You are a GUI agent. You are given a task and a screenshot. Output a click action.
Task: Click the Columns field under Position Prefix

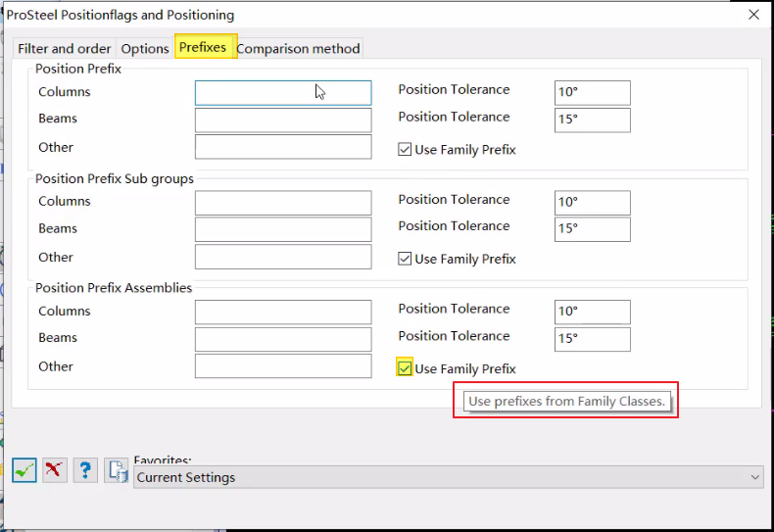tap(283, 93)
